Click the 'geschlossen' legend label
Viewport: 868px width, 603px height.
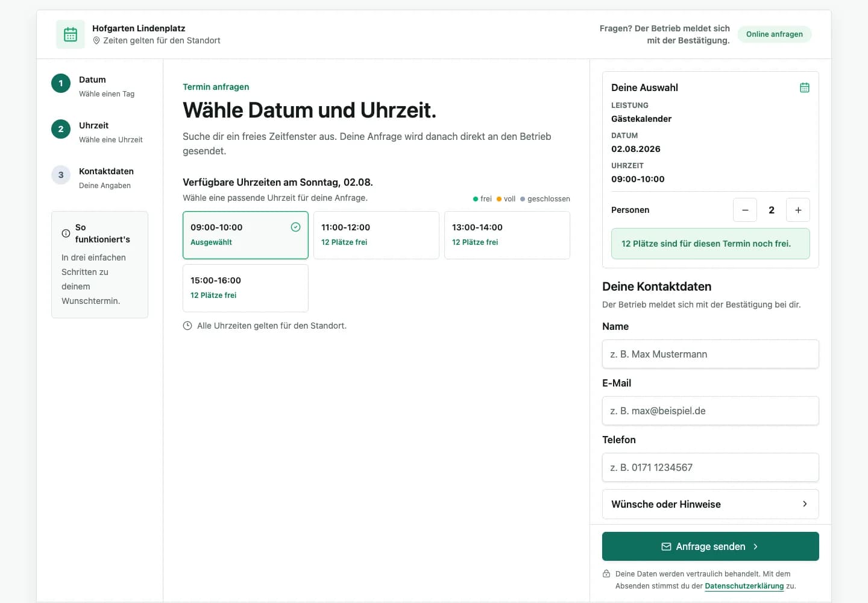[x=549, y=199]
